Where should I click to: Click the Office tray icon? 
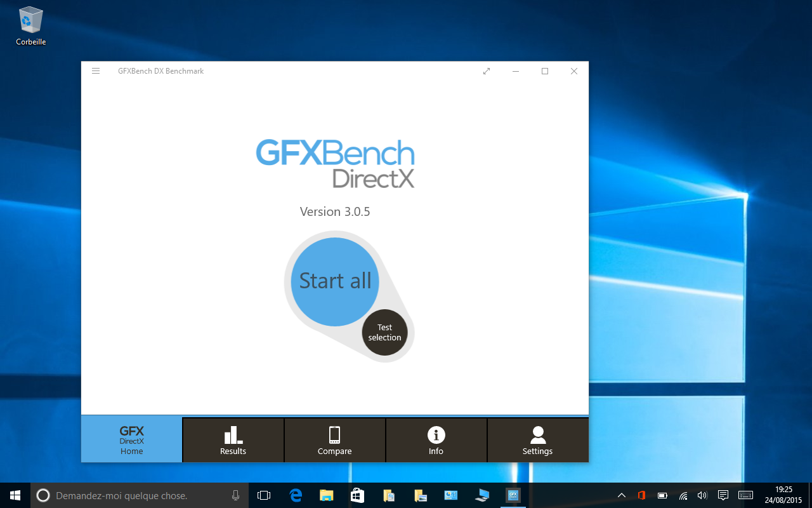point(641,495)
